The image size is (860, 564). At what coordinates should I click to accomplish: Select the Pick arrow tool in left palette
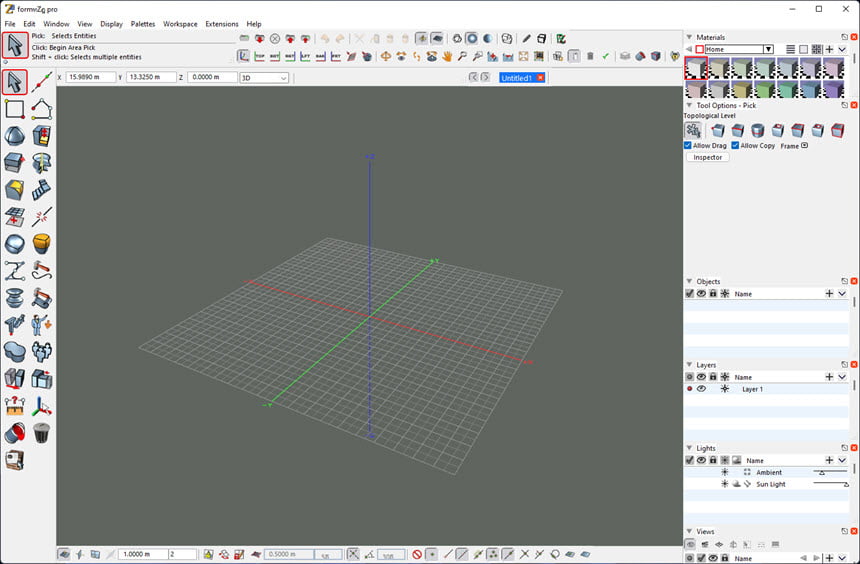(x=15, y=82)
